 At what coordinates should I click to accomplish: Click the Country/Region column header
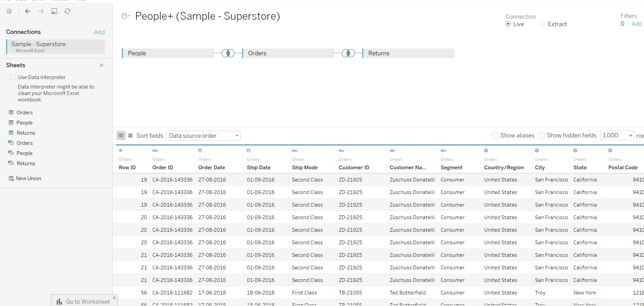pos(504,168)
